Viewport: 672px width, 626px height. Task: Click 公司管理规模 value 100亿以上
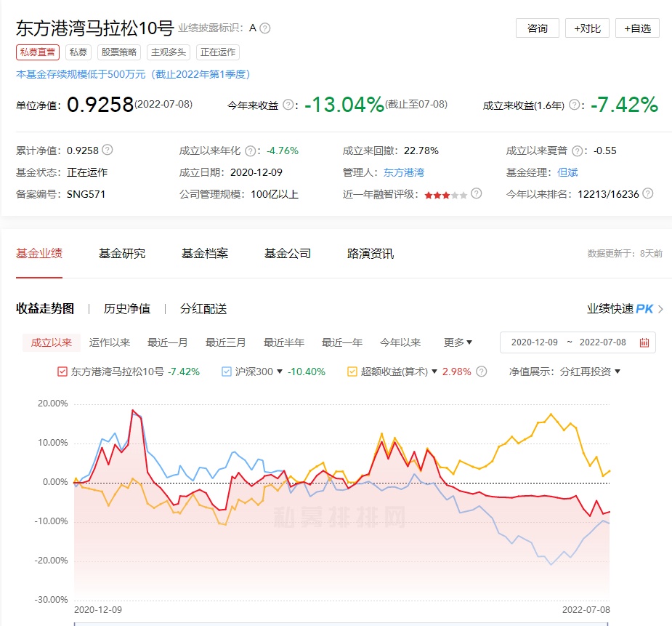coord(275,194)
